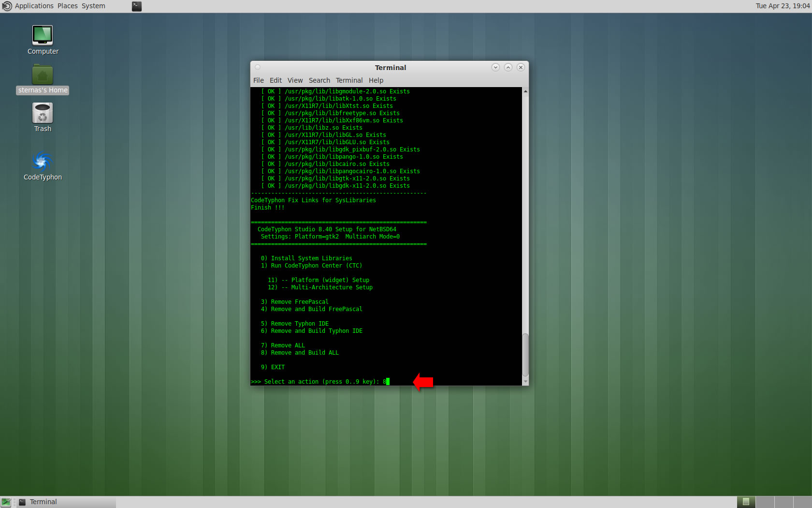Switch to the second workspace
The width and height of the screenshot is (812, 508).
765,502
